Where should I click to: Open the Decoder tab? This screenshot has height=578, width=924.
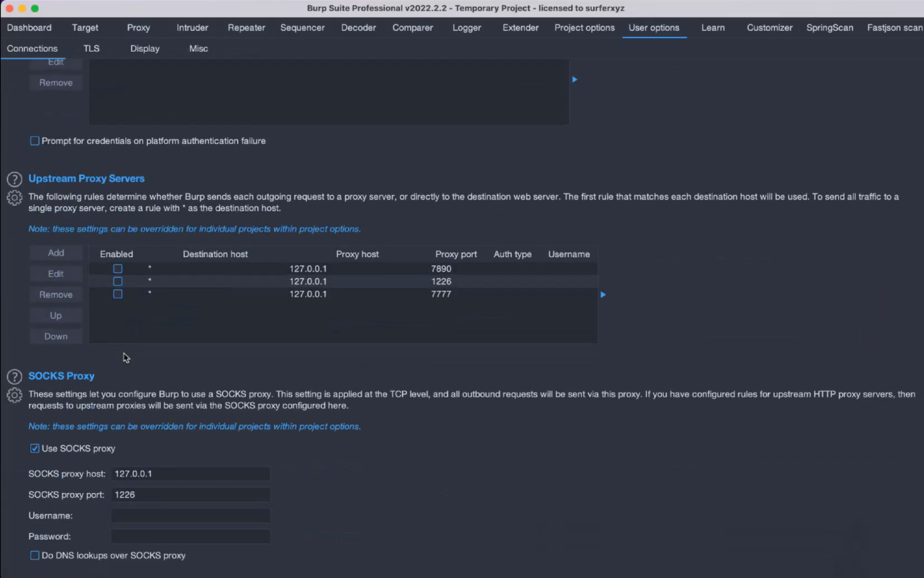click(x=358, y=27)
